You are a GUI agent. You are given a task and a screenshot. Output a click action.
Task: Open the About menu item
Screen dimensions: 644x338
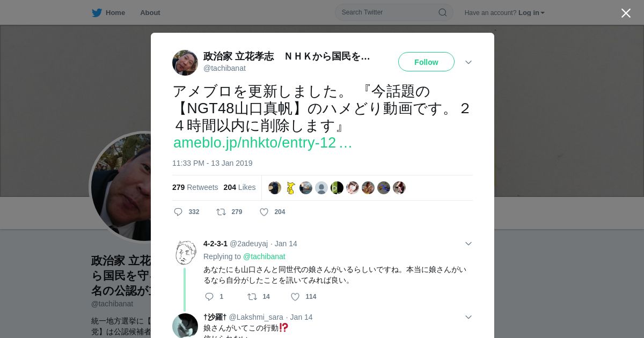click(150, 12)
